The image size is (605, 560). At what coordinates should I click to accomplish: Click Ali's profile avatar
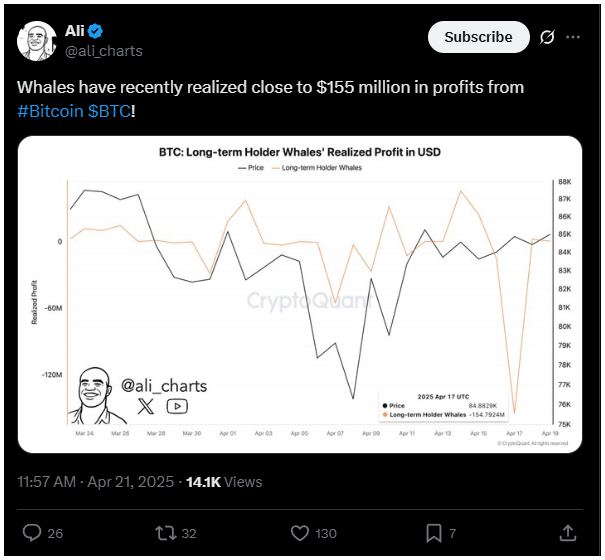pyautogui.click(x=37, y=41)
